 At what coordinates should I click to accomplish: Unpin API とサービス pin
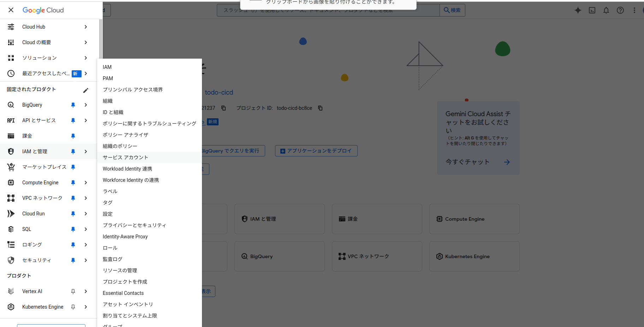[x=73, y=120]
